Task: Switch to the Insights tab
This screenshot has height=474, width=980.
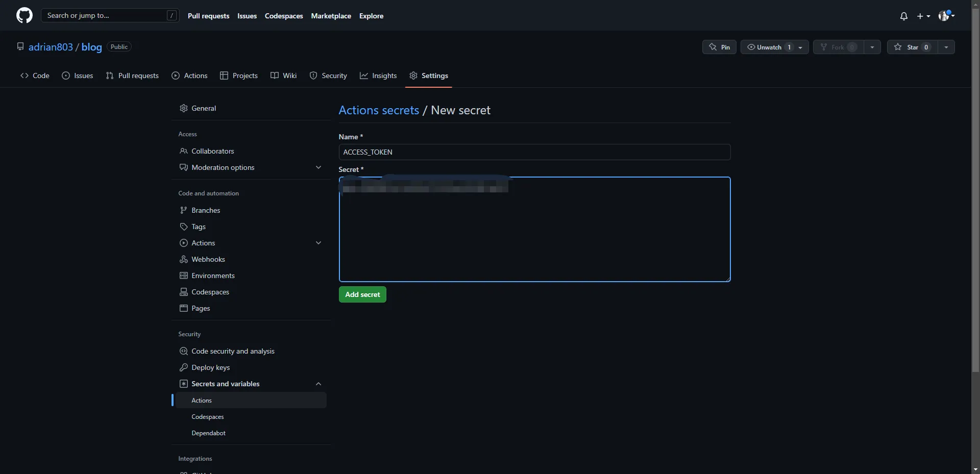Action: tap(378, 76)
